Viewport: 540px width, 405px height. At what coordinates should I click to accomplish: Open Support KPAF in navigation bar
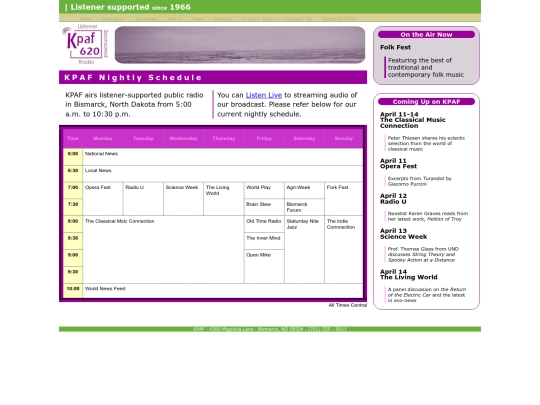[x=339, y=19]
